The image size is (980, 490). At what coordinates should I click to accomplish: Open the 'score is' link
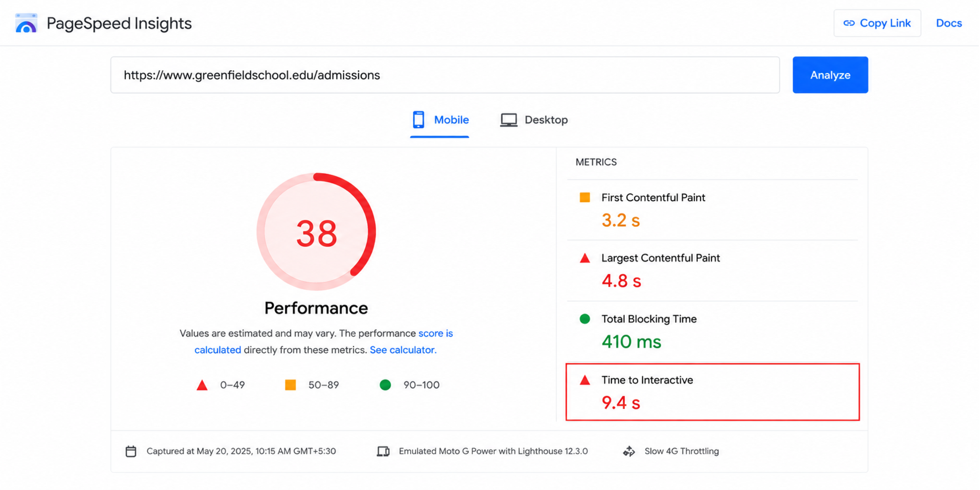click(435, 333)
